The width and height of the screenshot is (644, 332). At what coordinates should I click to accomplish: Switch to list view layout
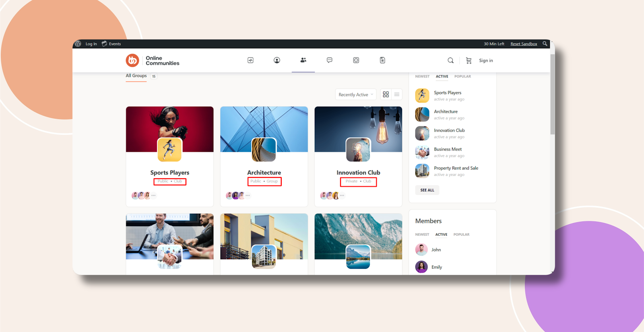pos(397,94)
